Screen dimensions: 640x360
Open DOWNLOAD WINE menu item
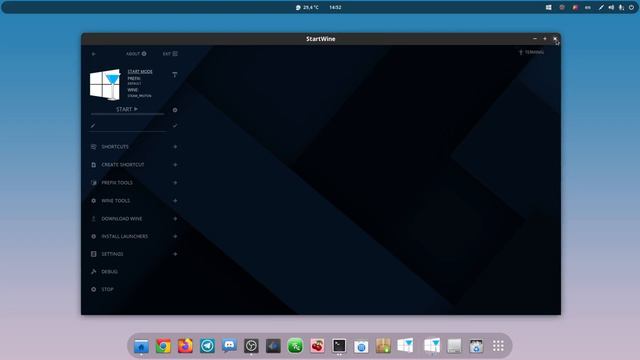122,218
